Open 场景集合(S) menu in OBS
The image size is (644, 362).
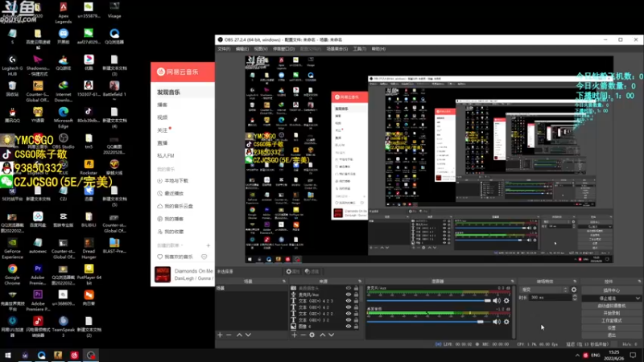(x=336, y=49)
